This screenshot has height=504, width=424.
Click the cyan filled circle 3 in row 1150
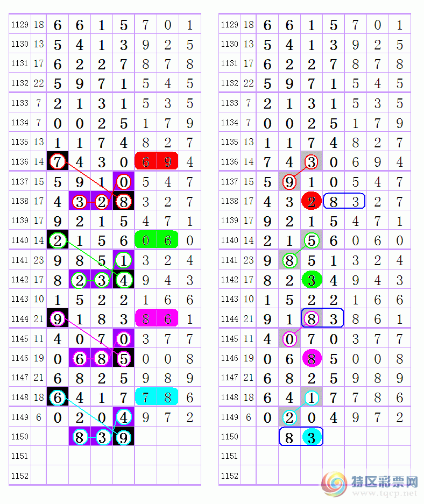pos(311,437)
